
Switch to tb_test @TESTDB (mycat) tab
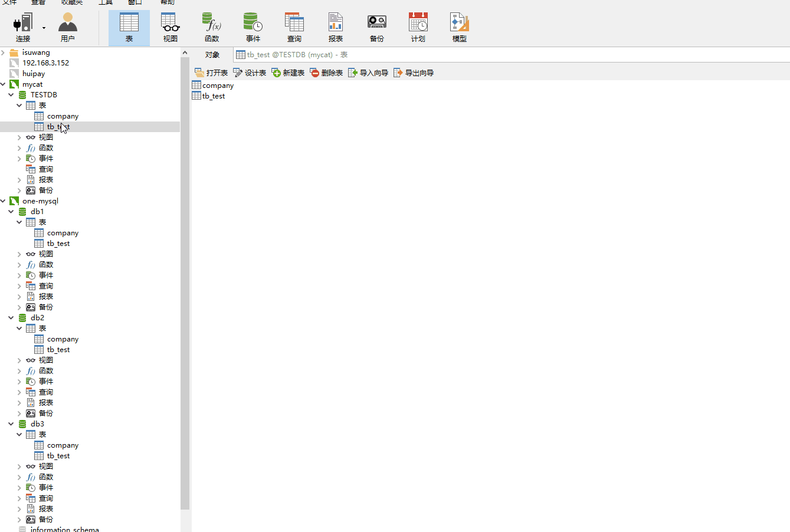[291, 55]
